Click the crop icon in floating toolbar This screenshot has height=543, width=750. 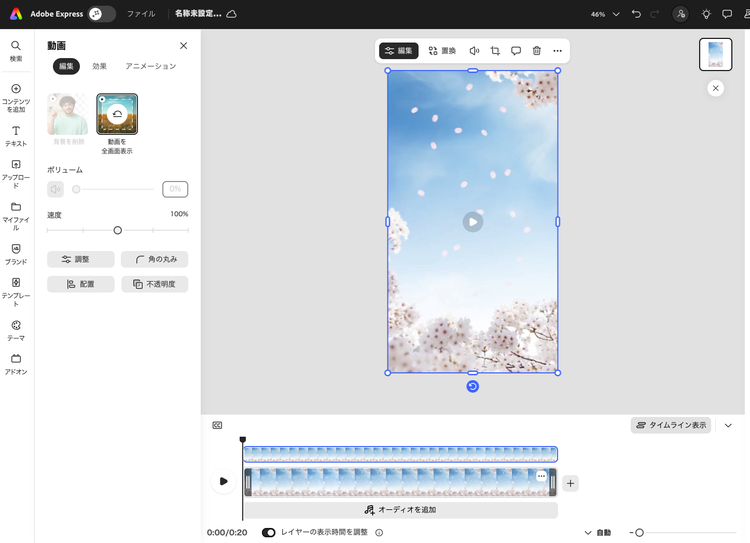495,51
